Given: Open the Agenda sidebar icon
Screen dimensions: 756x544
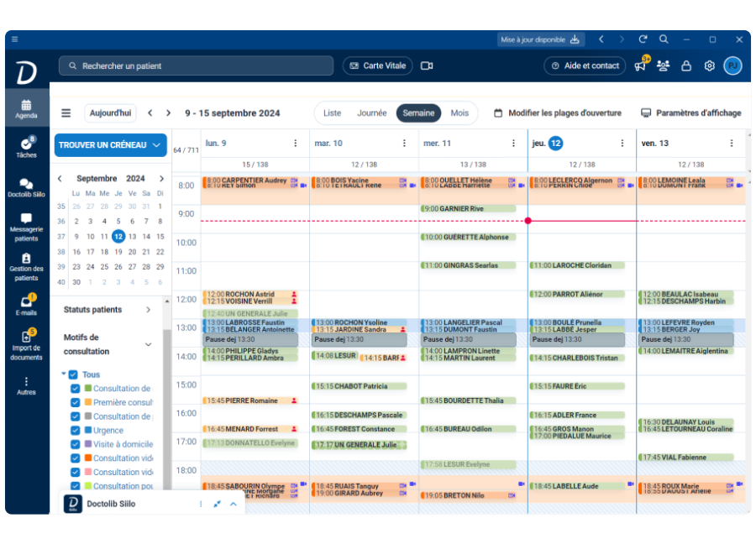Looking at the screenshot, I should (x=26, y=108).
